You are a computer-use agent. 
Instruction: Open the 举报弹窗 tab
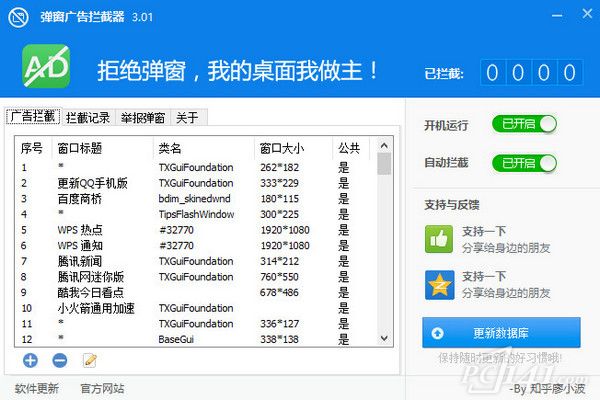[143, 118]
